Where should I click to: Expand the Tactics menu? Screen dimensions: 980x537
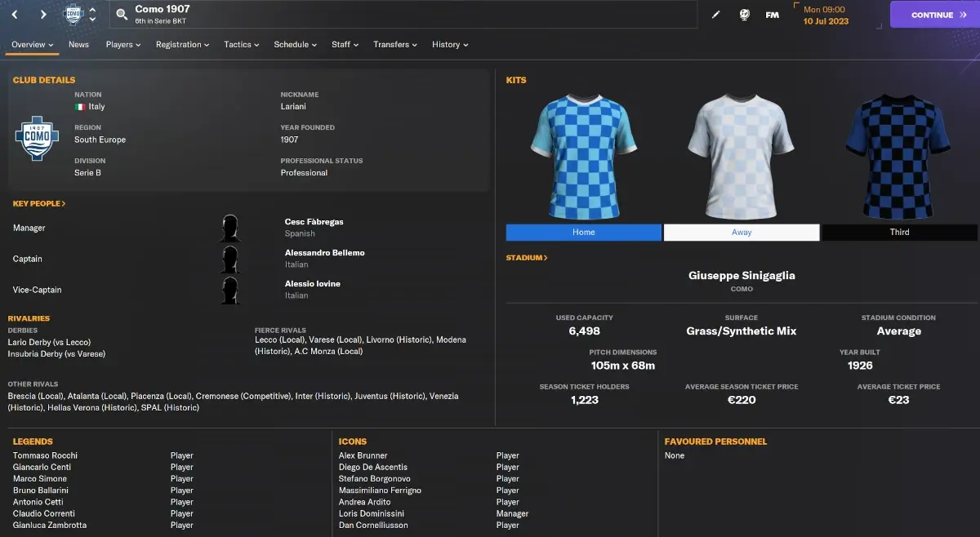[x=242, y=45]
